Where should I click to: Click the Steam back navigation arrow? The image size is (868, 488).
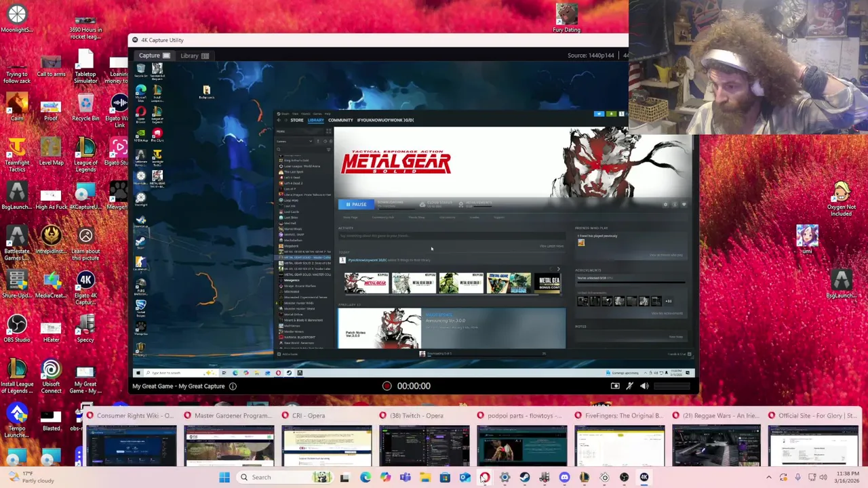point(279,120)
